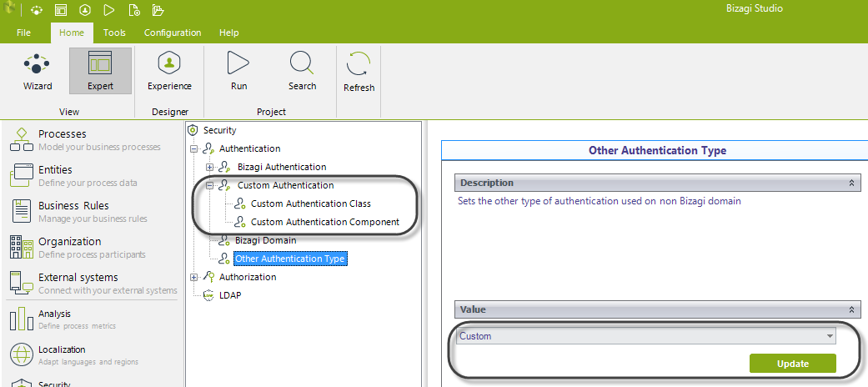This screenshot has height=387, width=868.
Task: Expand the Bizagi Authentication node
Action: coord(209,167)
